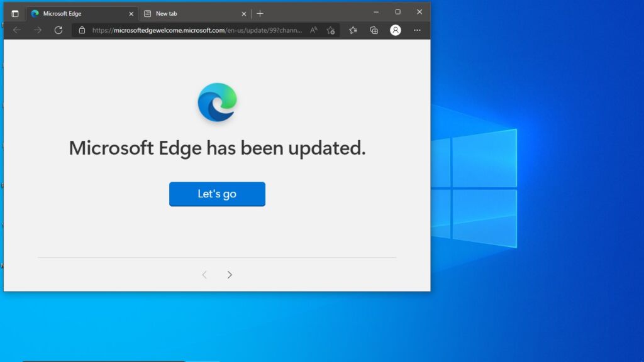Minimize the Edge window
644x362 pixels.
(x=376, y=12)
